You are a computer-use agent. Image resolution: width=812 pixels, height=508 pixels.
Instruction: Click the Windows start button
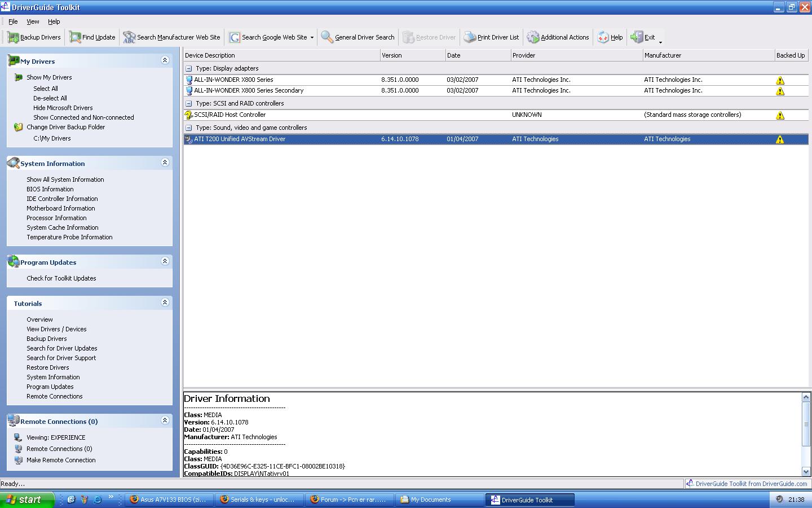(x=28, y=500)
